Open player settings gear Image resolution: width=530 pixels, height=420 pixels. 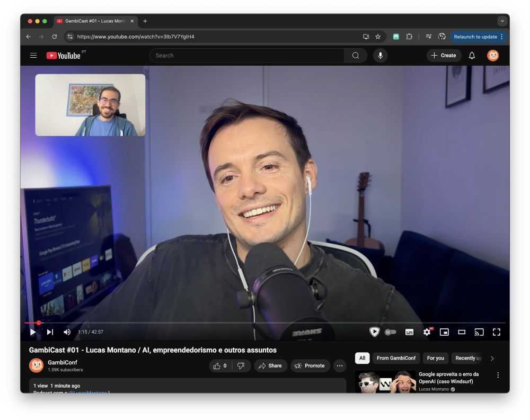coord(427,332)
